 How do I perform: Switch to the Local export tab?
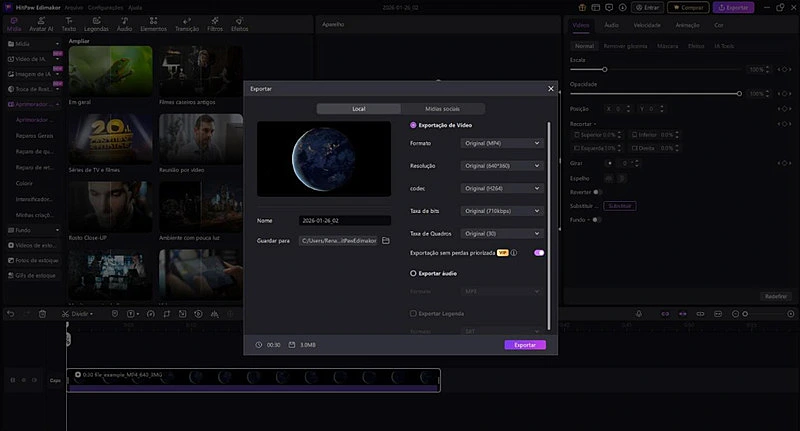click(x=358, y=108)
